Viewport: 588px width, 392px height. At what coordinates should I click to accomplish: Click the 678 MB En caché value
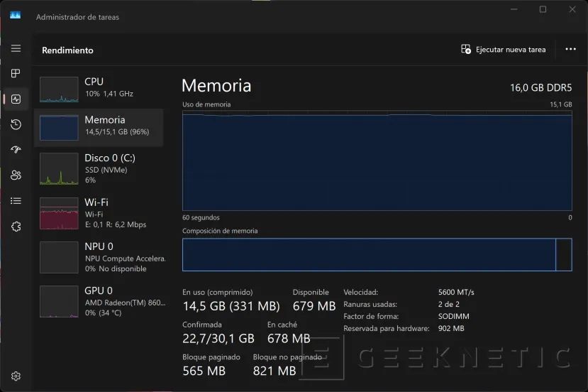click(289, 339)
